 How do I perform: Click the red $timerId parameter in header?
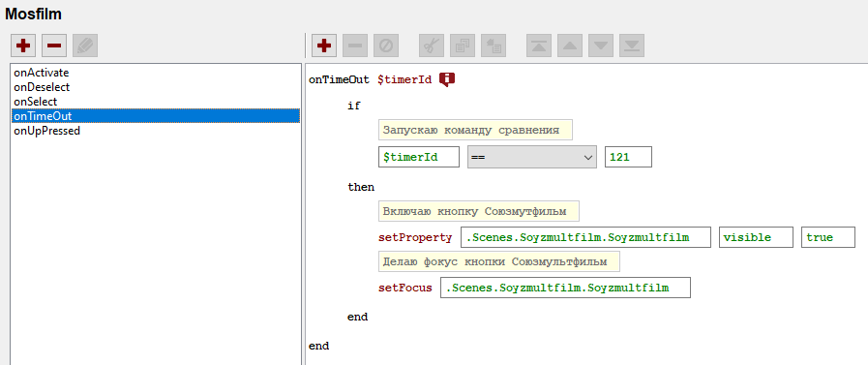(404, 79)
